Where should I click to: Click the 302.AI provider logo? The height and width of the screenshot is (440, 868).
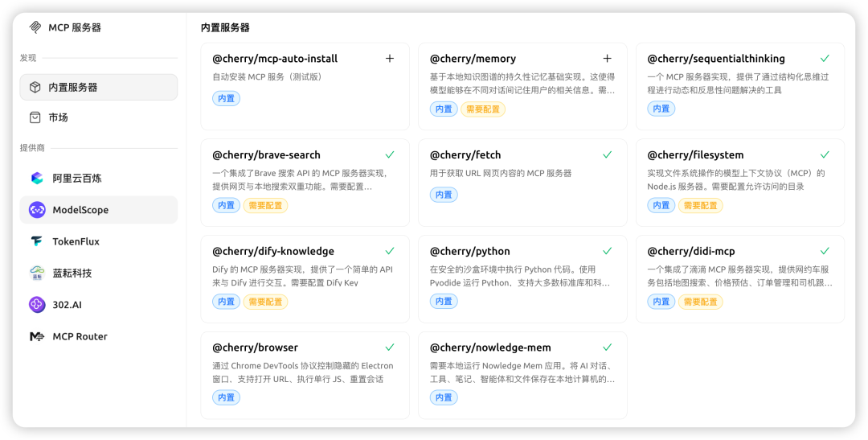pos(37,304)
